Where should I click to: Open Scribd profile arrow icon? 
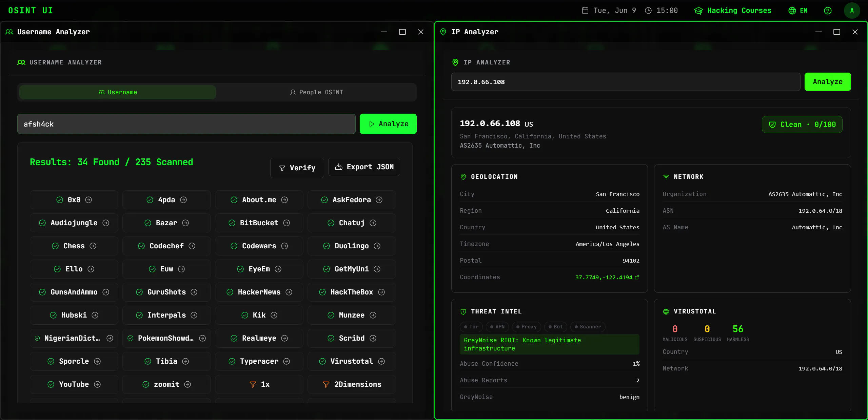tap(373, 338)
